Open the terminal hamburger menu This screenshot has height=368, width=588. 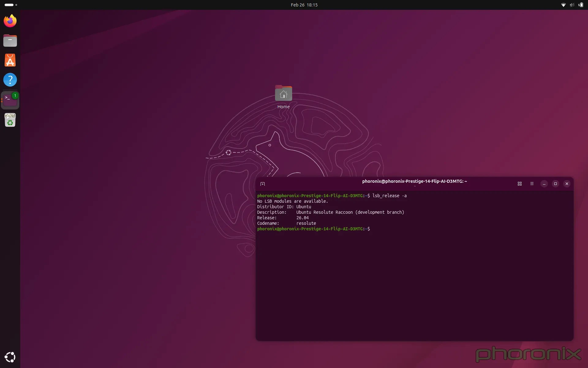click(x=532, y=183)
